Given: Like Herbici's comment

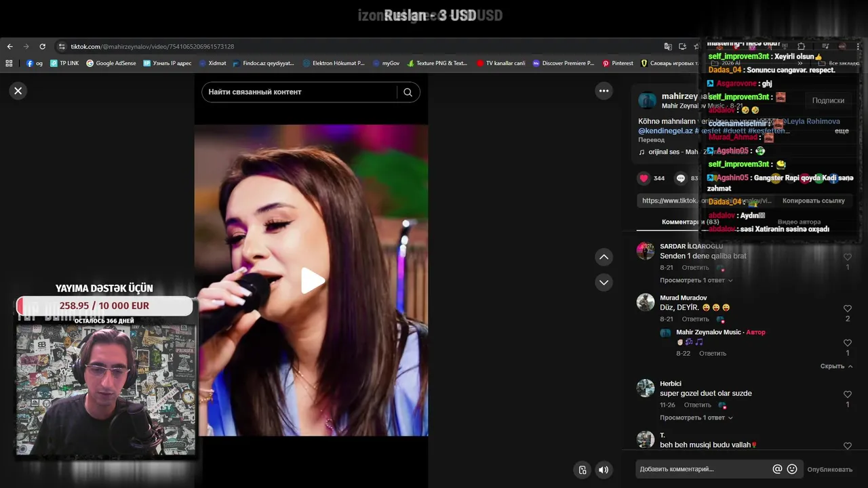Looking at the screenshot, I should 847,394.
